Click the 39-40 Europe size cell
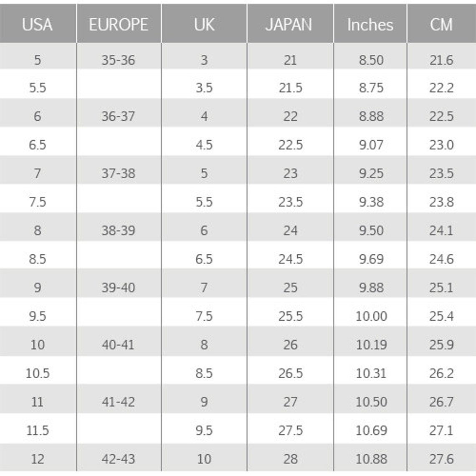The width and height of the screenshot is (476, 476). coord(119,288)
